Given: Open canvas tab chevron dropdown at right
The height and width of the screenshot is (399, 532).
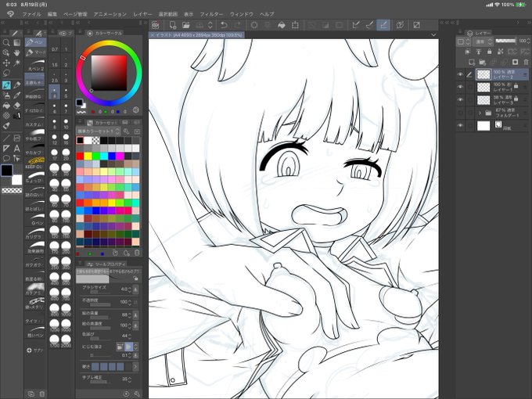Looking at the screenshot, I should click(x=433, y=34).
